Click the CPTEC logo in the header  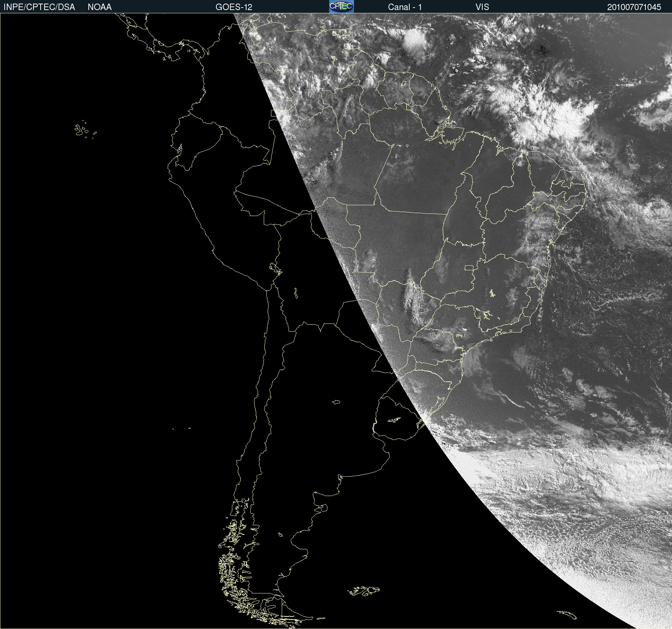click(x=341, y=6)
